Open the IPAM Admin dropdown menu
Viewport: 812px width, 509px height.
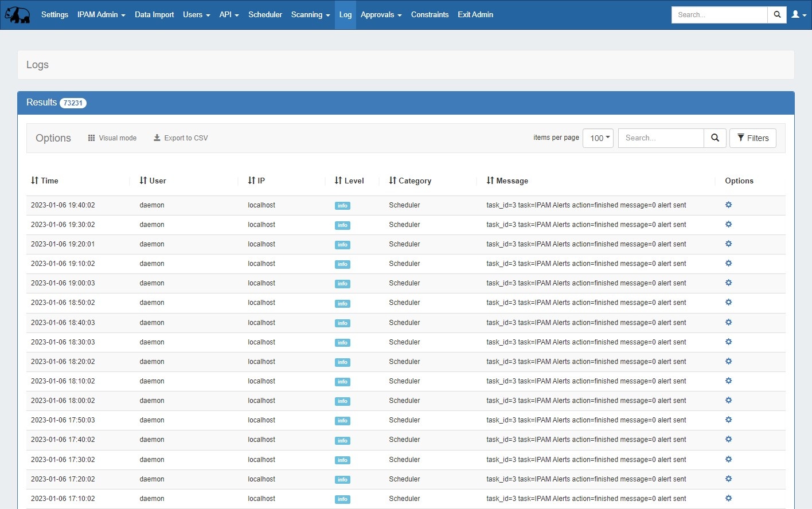tap(101, 15)
